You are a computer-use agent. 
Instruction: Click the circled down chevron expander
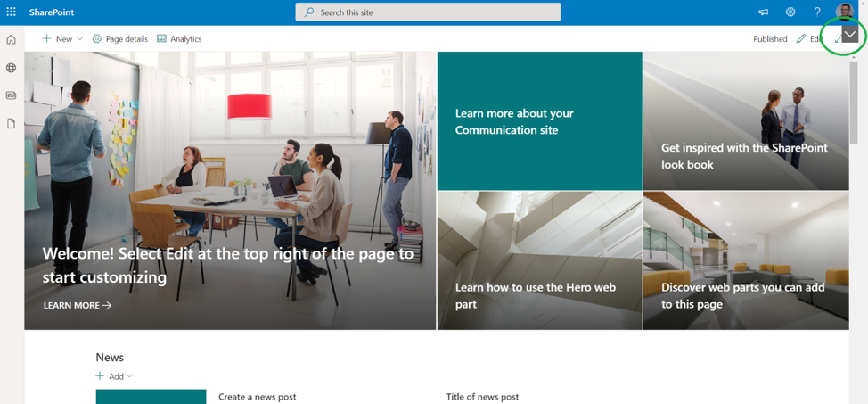[849, 35]
